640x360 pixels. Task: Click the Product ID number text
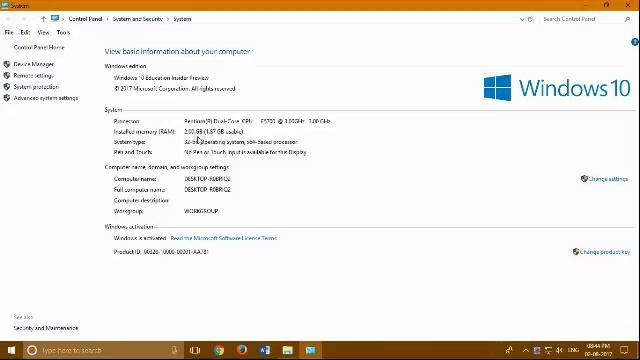tap(176, 252)
